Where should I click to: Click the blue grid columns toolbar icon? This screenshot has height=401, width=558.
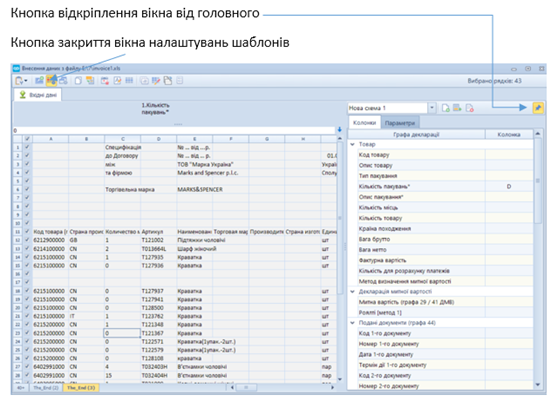click(129, 81)
